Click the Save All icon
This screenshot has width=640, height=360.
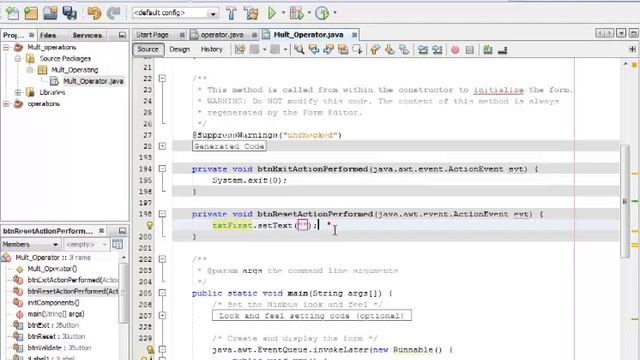(x=69, y=13)
